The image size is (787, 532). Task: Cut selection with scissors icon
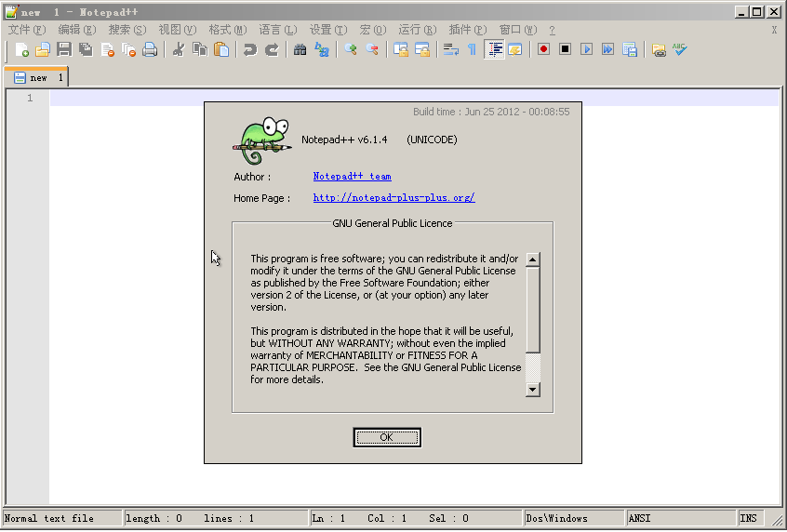(x=179, y=49)
